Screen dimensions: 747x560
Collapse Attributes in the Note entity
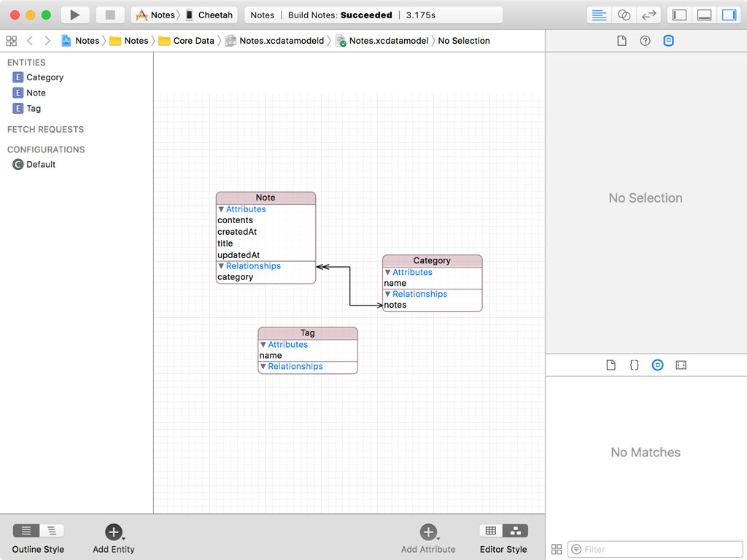pos(220,209)
